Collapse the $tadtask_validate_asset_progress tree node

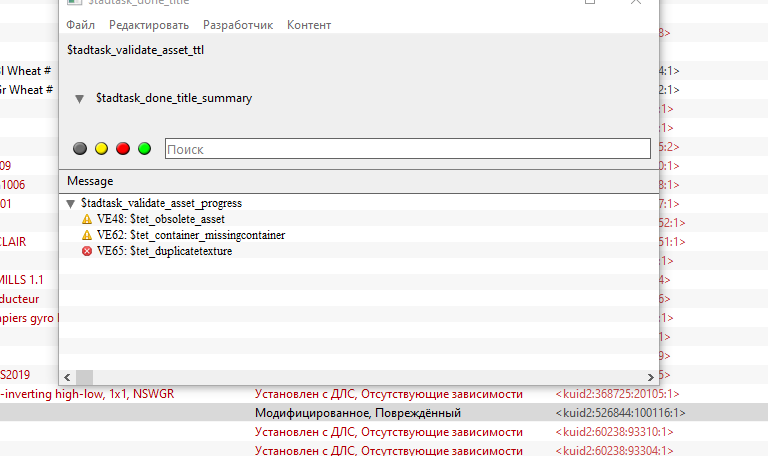pos(71,203)
